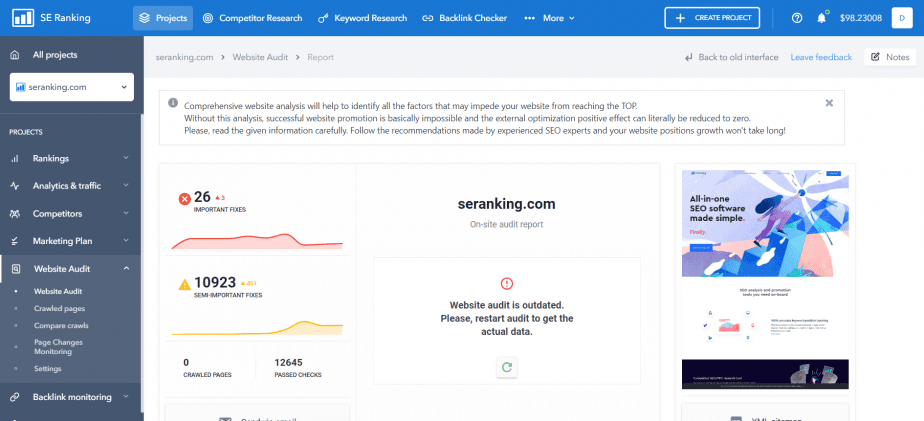Screen dimensions: 924x421
Task: Click the back arrow icon before old interface
Action: pos(688,57)
